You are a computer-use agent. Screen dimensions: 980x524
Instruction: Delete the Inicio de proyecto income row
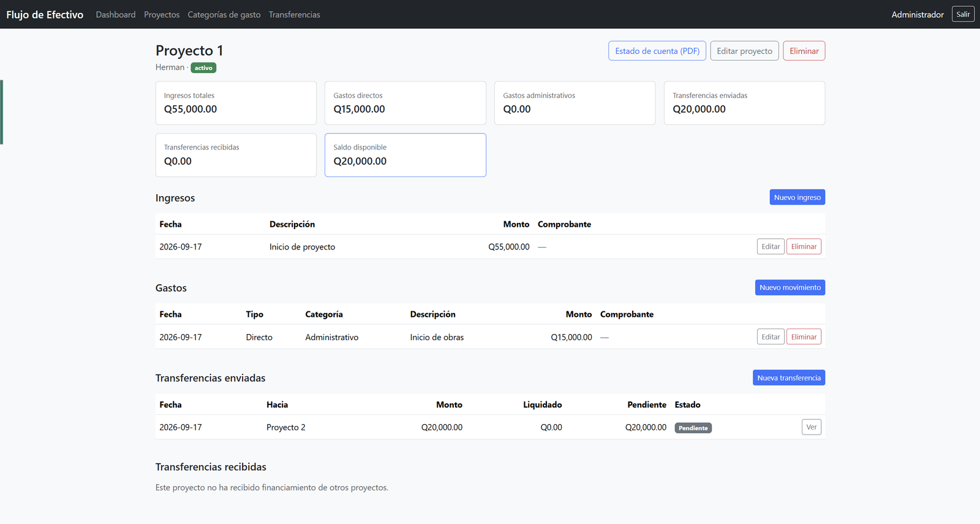pyautogui.click(x=804, y=246)
